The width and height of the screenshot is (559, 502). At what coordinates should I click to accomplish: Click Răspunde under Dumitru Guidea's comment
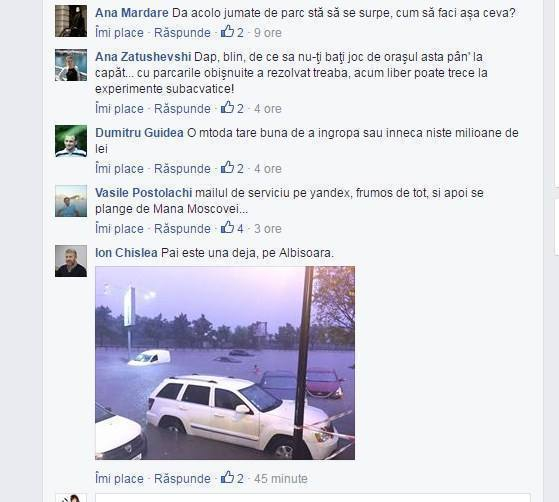point(182,169)
